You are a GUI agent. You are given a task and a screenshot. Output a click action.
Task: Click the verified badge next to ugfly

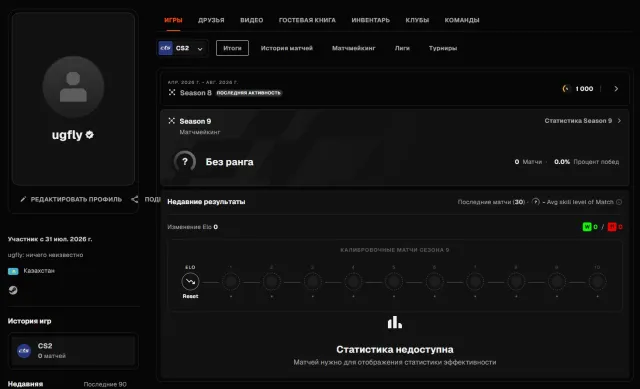[89, 135]
